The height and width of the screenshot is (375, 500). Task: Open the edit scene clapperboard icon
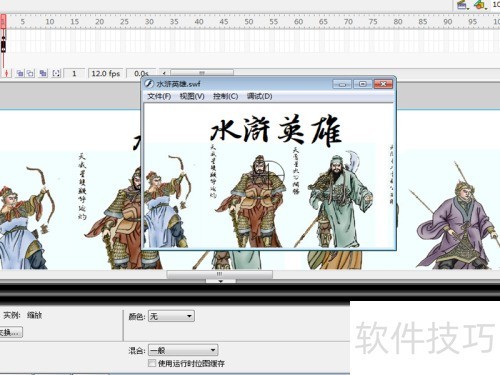[x=462, y=5]
